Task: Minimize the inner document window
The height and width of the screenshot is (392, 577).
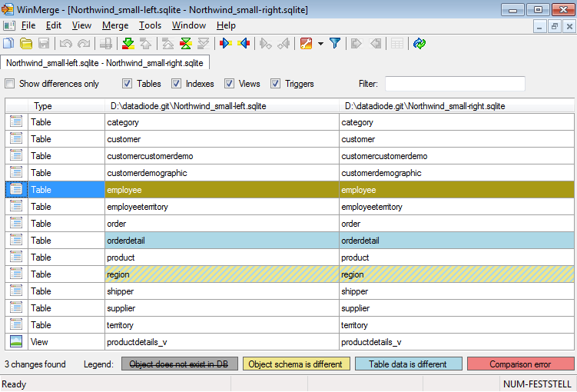Action: click(x=539, y=26)
